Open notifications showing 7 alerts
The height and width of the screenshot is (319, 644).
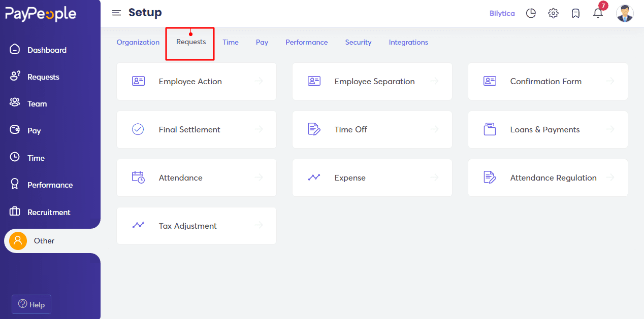(x=598, y=14)
